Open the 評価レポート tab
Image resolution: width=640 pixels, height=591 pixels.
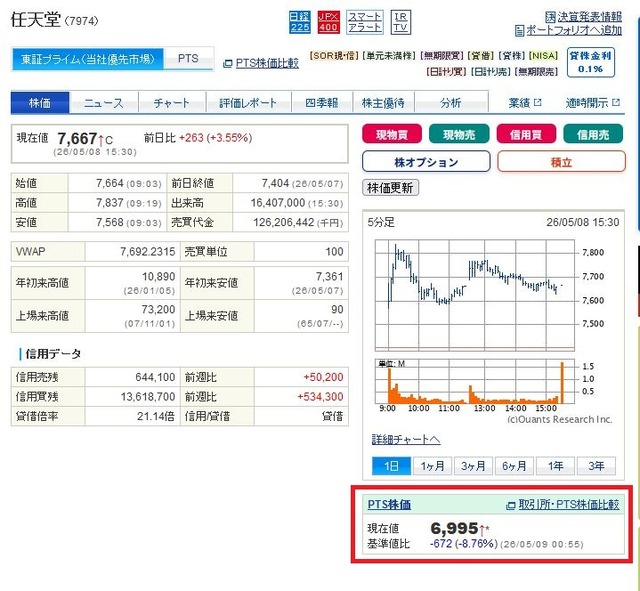[248, 102]
